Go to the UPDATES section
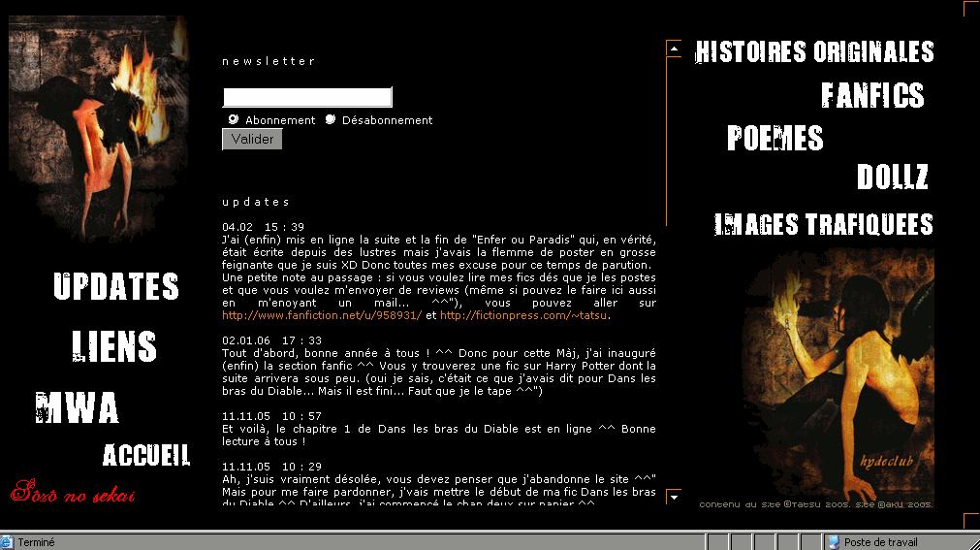Image resolution: width=980 pixels, height=550 pixels. click(x=116, y=287)
